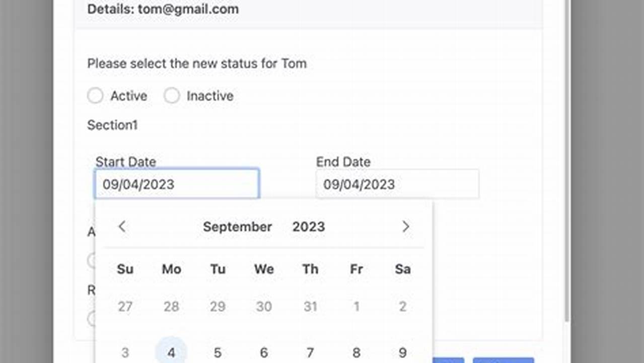Click the radio button below the R label
The height and width of the screenshot is (363, 644).
(92, 319)
